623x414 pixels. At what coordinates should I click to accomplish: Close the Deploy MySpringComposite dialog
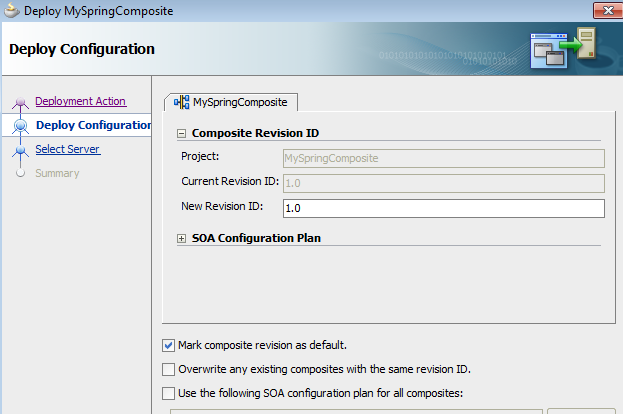tap(604, 11)
